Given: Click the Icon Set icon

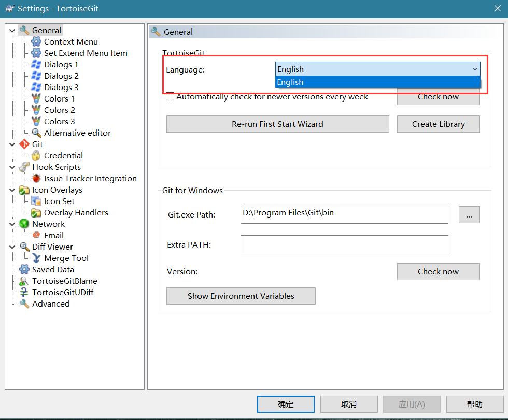Looking at the screenshot, I should [36, 201].
